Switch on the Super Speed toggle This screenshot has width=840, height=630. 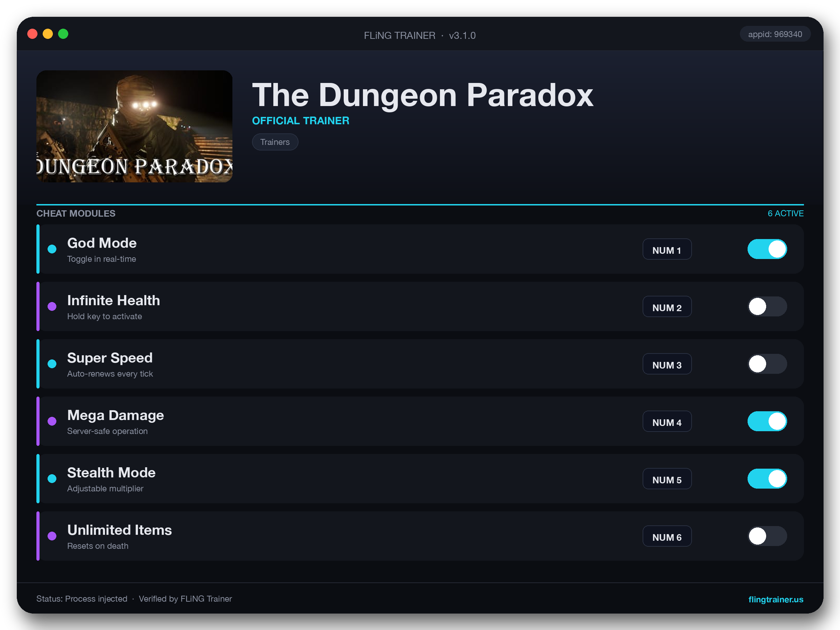click(x=767, y=364)
